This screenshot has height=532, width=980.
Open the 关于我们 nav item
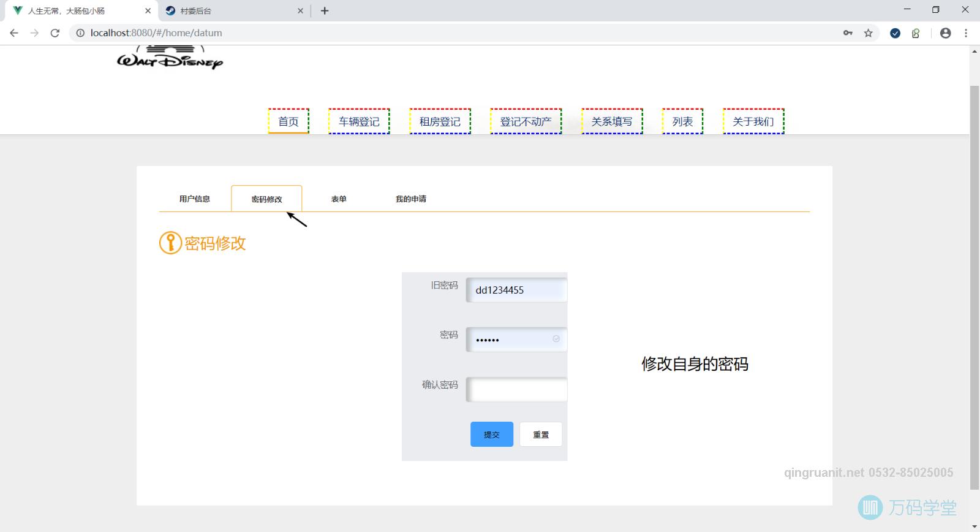(x=753, y=121)
